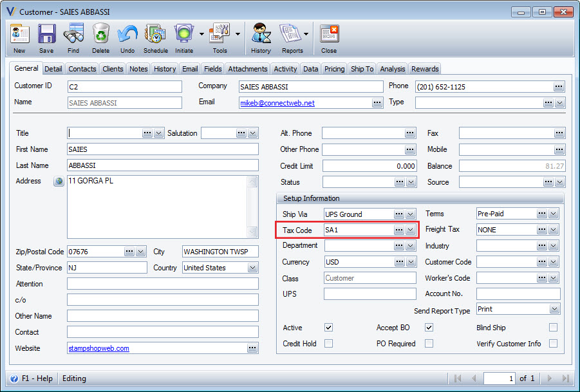Open the Ship Via dropdown arrow
Viewport: 580px width, 392px height.
coord(410,214)
